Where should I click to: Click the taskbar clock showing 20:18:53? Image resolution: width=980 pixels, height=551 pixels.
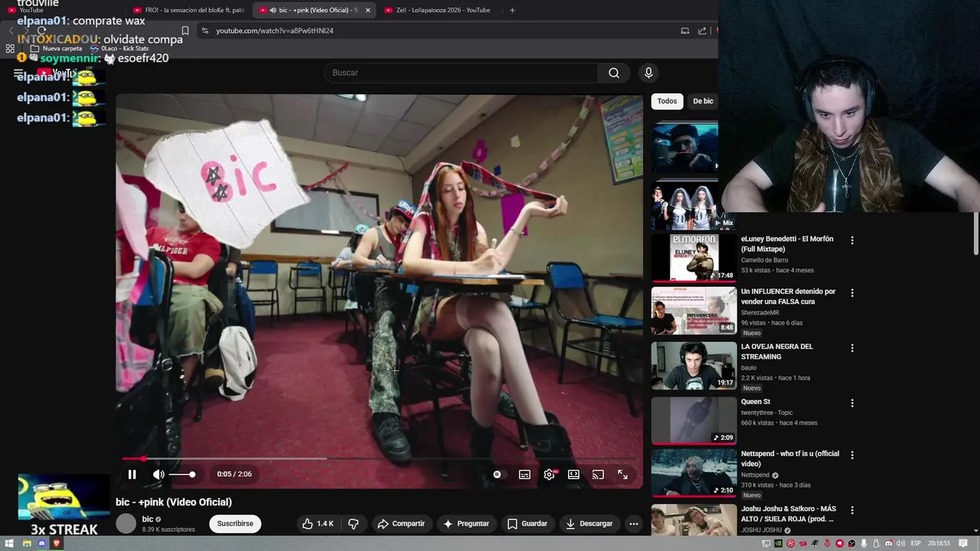click(939, 543)
